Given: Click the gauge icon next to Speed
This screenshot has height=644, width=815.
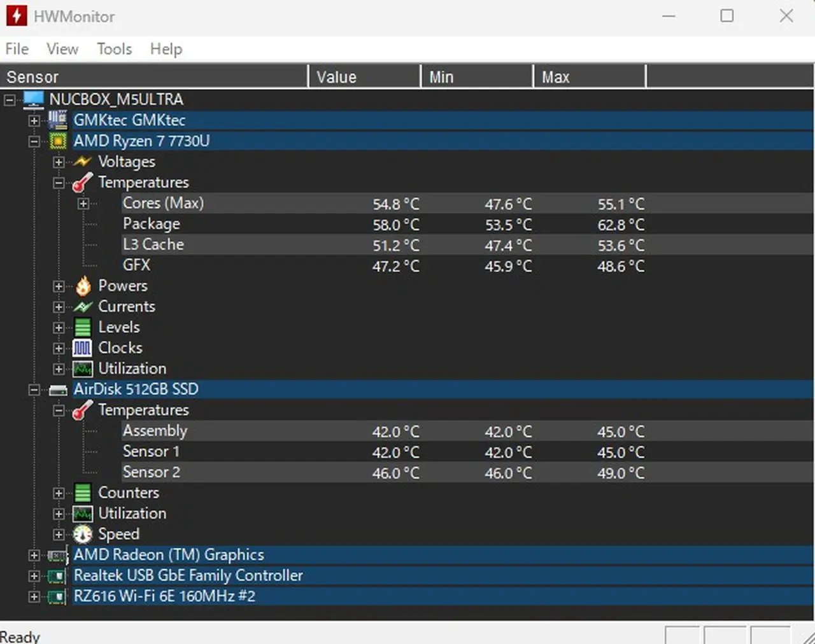Looking at the screenshot, I should tap(83, 535).
